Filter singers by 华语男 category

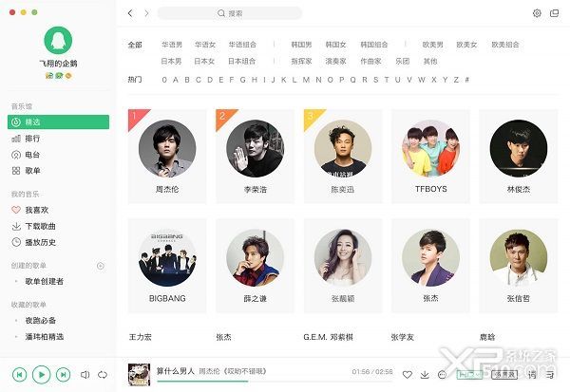pos(172,45)
